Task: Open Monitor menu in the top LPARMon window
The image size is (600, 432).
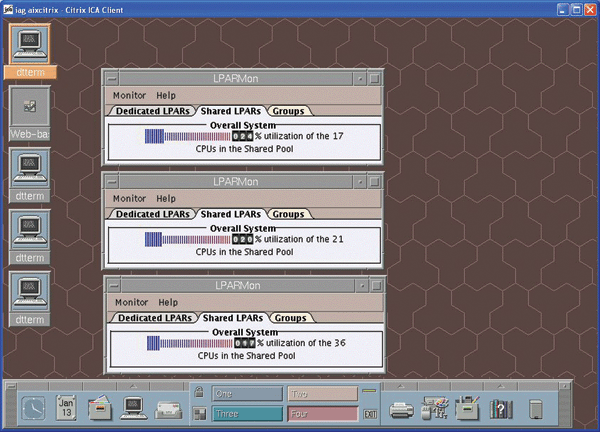Action: [129, 95]
